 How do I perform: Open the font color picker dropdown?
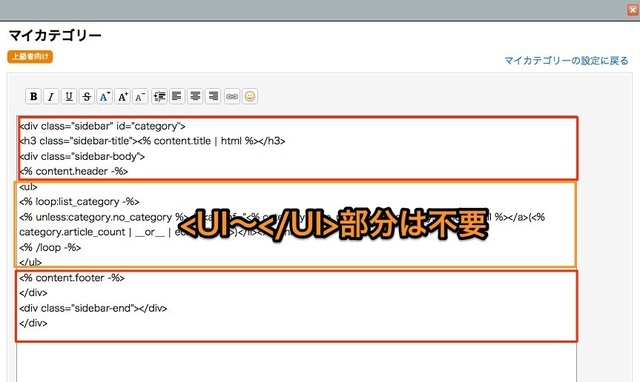[x=104, y=97]
